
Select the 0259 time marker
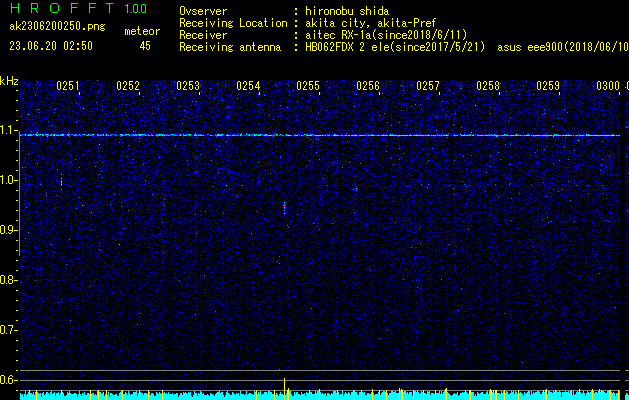click(x=548, y=87)
